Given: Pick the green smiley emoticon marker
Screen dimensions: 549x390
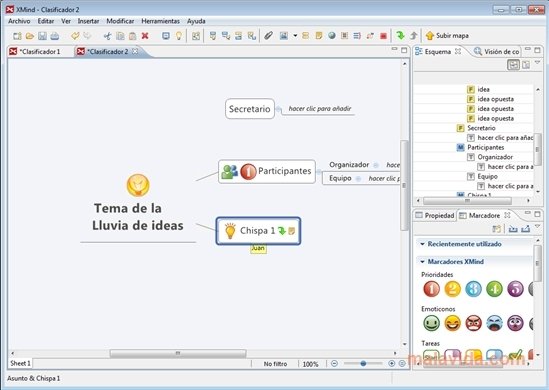Looking at the screenshot, I should coord(431,323).
